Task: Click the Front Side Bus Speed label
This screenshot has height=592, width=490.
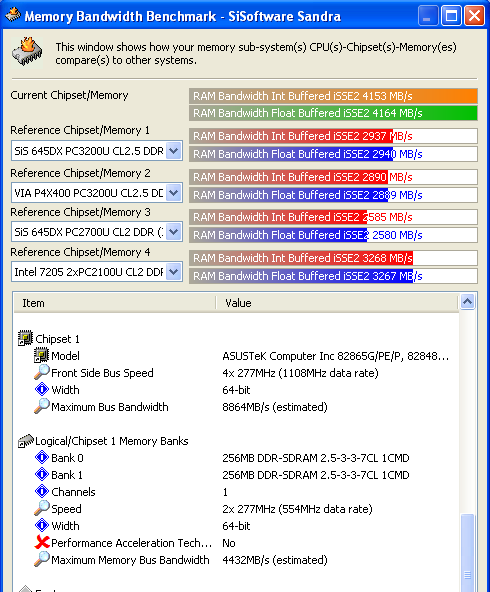Action: click(x=102, y=373)
